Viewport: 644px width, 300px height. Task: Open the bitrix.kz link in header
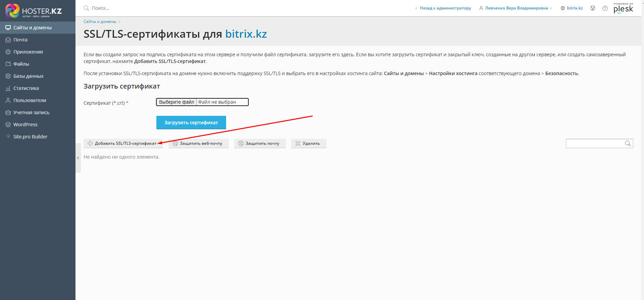[x=575, y=8]
